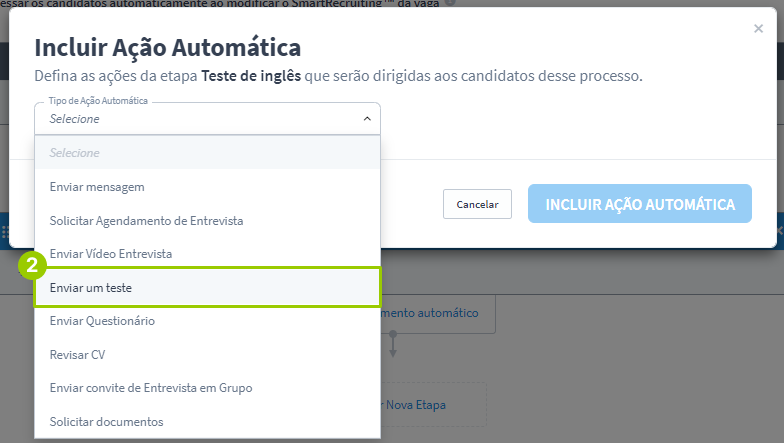Collapse the dropdown using its chevron arrow

tap(366, 119)
